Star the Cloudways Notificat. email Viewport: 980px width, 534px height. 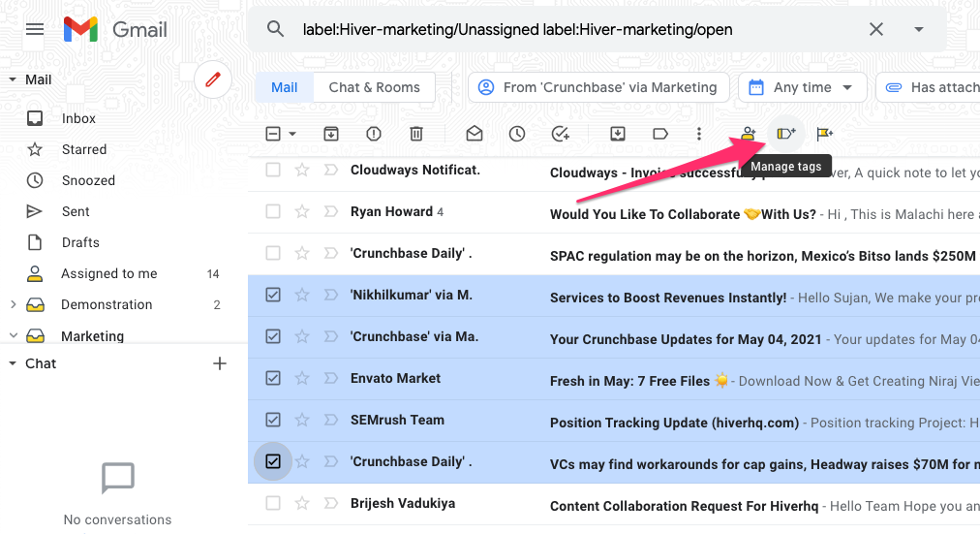[302, 170]
